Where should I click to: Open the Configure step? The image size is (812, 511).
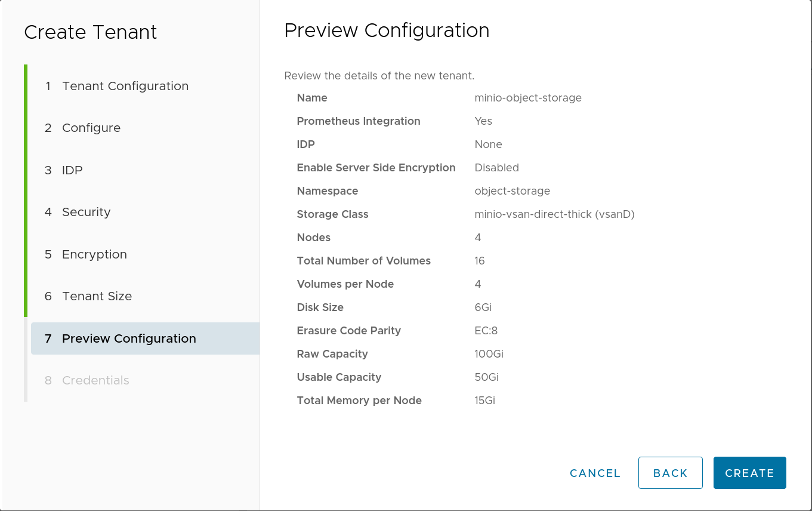pyautogui.click(x=91, y=128)
